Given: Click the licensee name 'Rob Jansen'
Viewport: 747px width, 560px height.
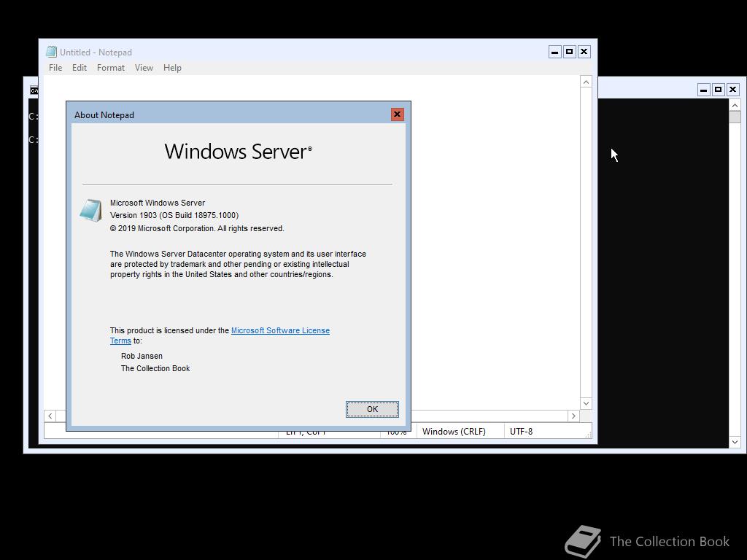Looking at the screenshot, I should pyautogui.click(x=142, y=356).
